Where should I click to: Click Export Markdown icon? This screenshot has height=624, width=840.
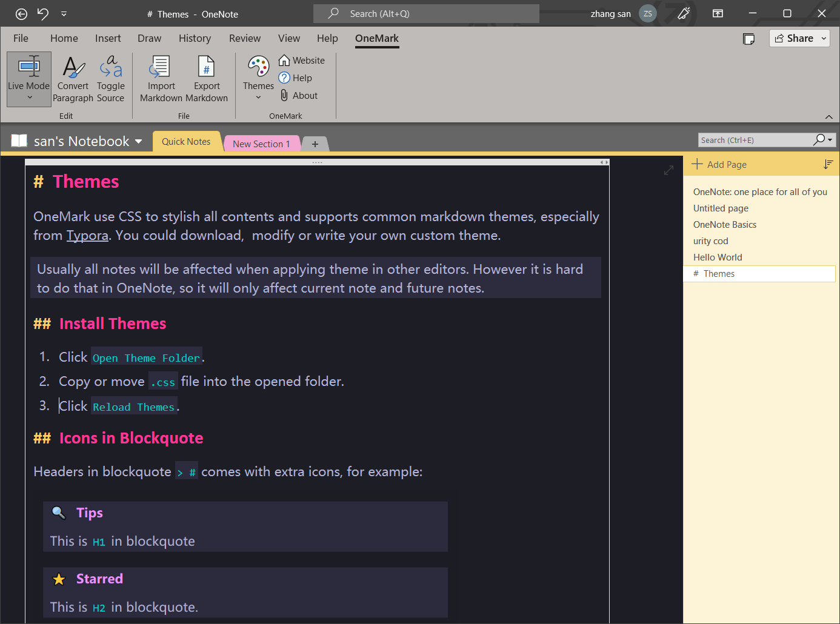pos(207,67)
